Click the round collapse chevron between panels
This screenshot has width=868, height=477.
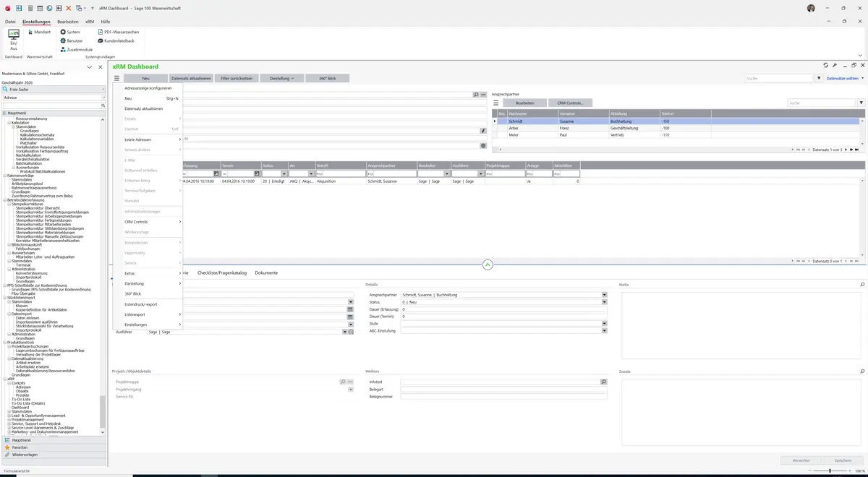coord(488,265)
